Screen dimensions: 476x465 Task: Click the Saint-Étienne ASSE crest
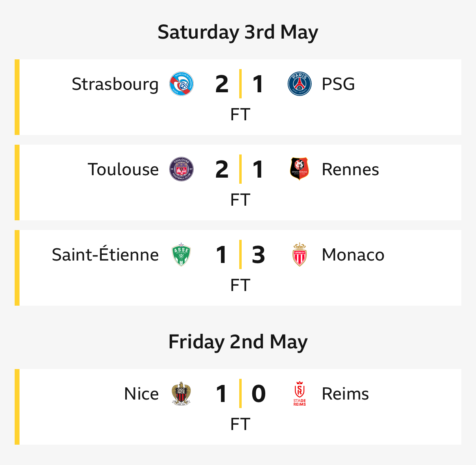click(181, 254)
